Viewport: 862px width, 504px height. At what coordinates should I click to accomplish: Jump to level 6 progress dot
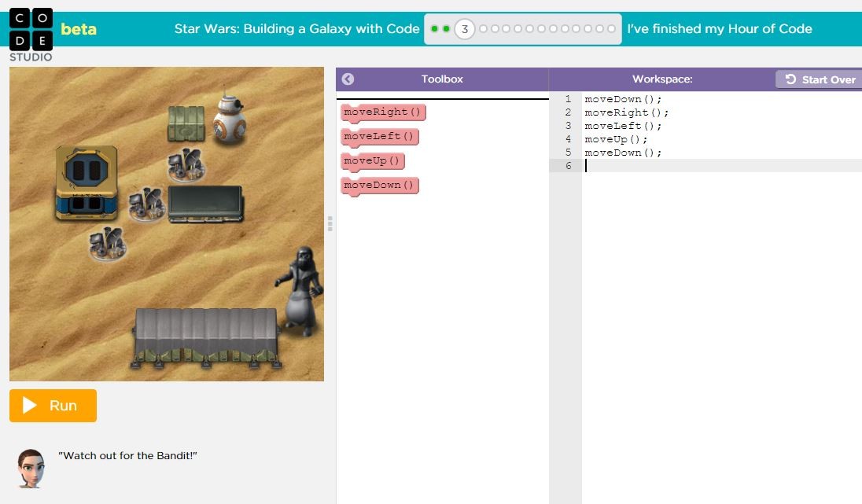pos(507,28)
